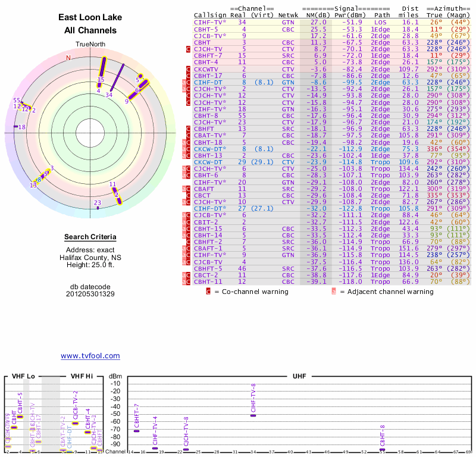
Task: Select channel 18 marker on radar plot
Action: tap(21, 127)
